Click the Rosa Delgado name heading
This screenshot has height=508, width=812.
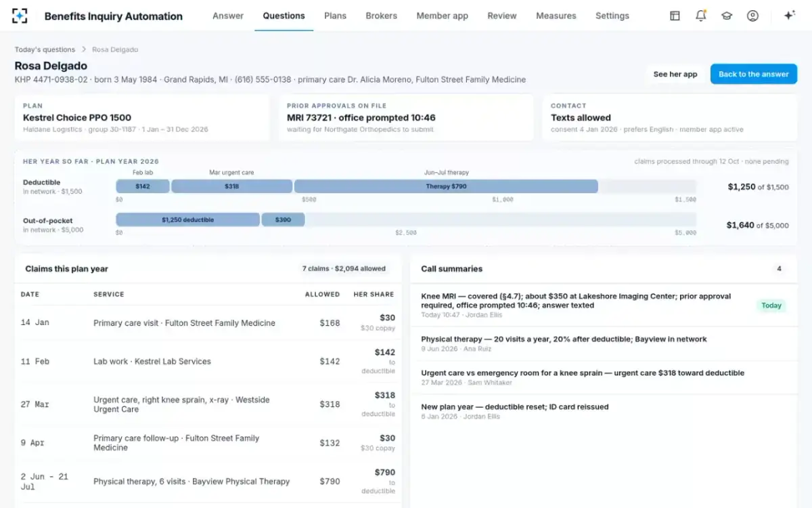[x=51, y=66]
